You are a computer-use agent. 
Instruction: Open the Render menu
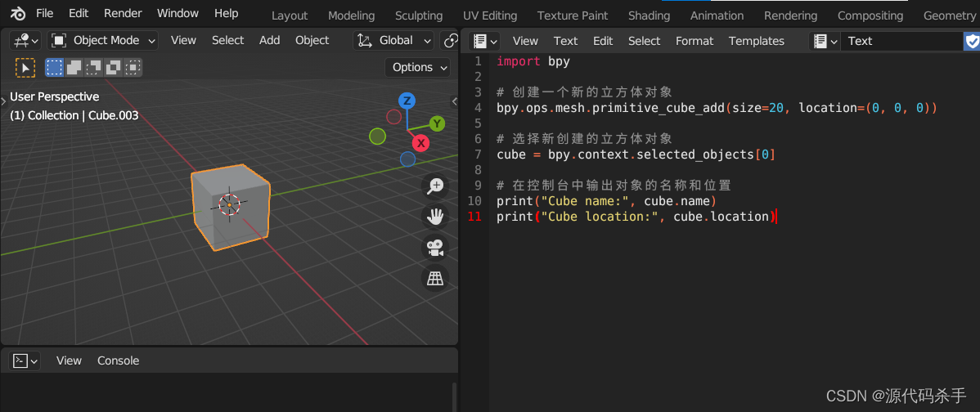pyautogui.click(x=123, y=13)
